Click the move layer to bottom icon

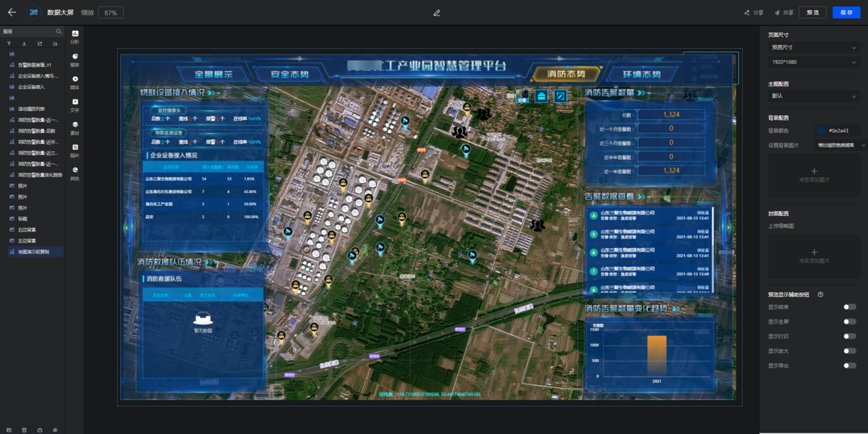tap(25, 43)
